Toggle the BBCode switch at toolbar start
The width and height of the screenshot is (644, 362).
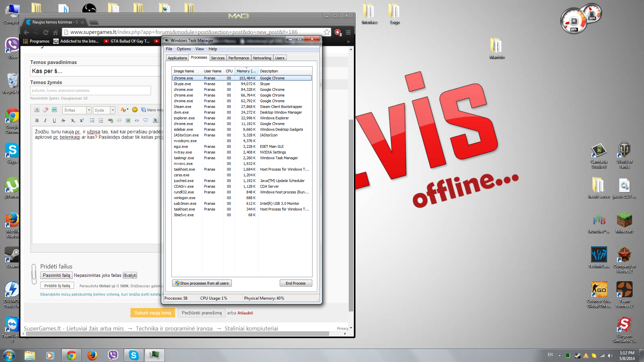coord(37,110)
